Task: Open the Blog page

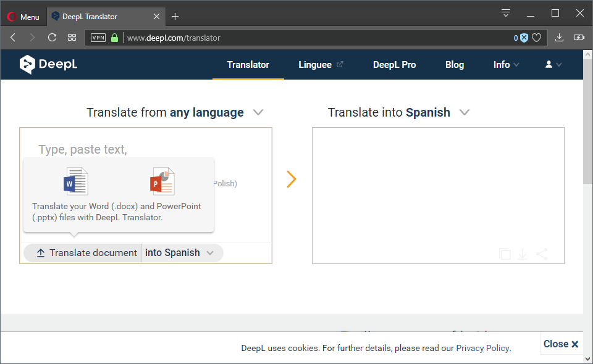Action: [x=455, y=65]
